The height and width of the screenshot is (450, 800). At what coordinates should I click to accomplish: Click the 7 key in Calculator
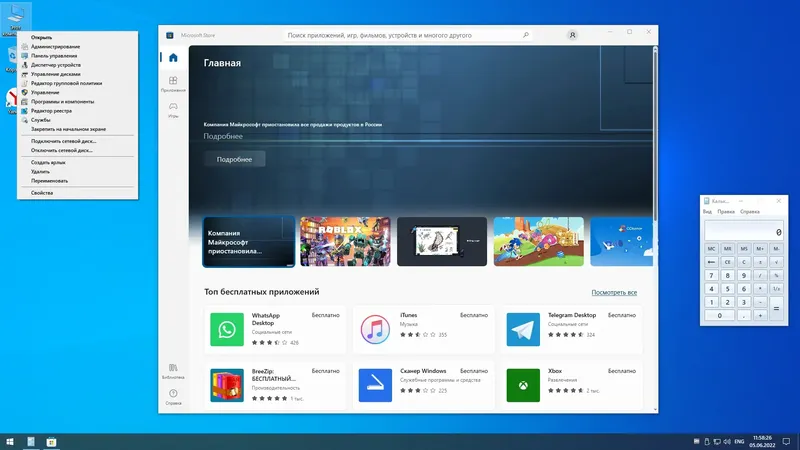tap(711, 276)
